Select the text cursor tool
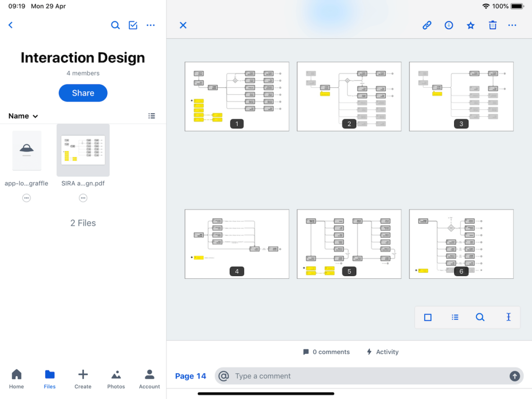Image resolution: width=532 pixels, height=399 pixels. pos(508,317)
